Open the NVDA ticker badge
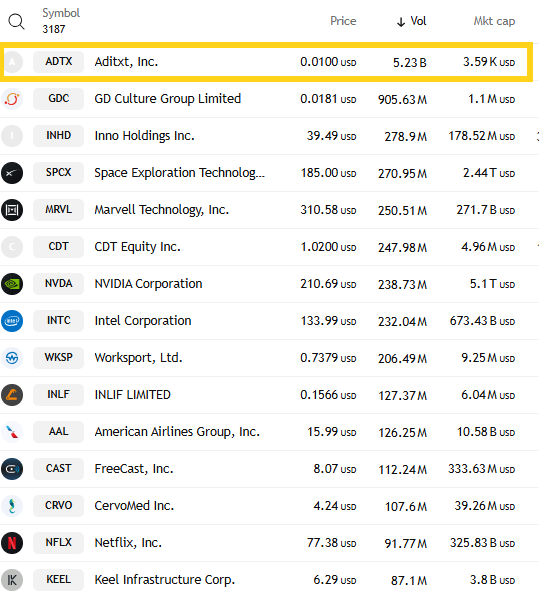The image size is (539, 597). (58, 284)
